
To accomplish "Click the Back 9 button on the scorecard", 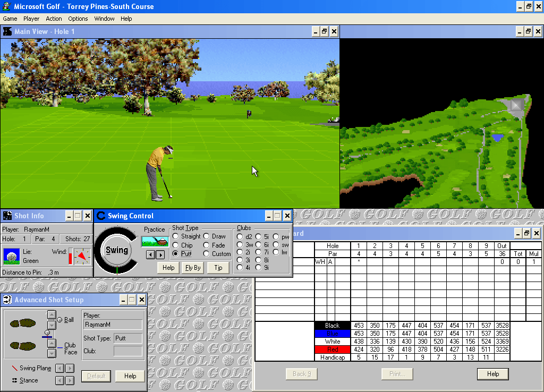I will [301, 374].
